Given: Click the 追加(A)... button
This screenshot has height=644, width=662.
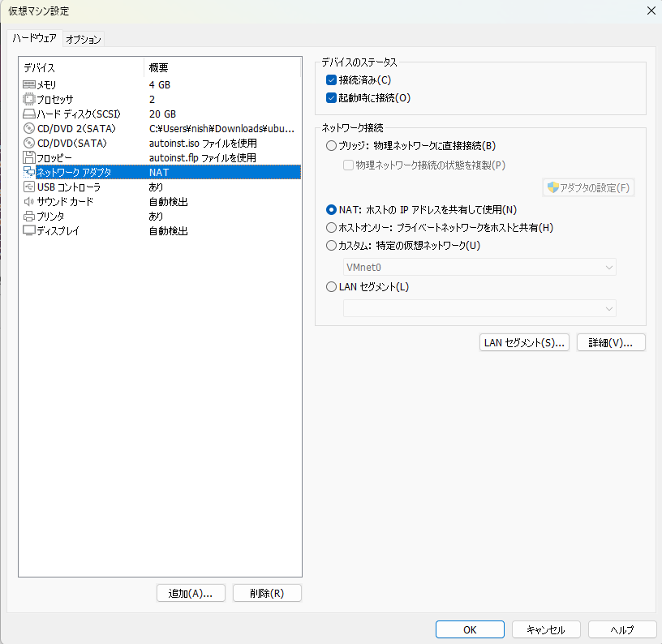Looking at the screenshot, I should point(191,594).
